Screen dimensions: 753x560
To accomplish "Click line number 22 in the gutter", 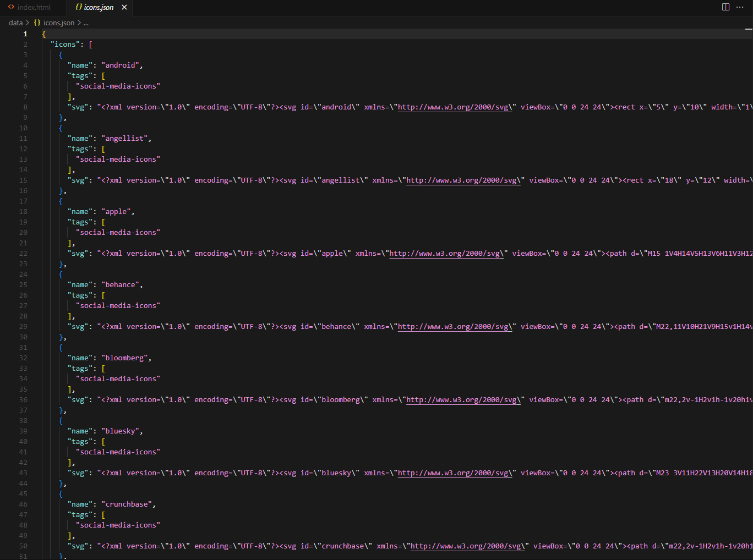I will 23,253.
